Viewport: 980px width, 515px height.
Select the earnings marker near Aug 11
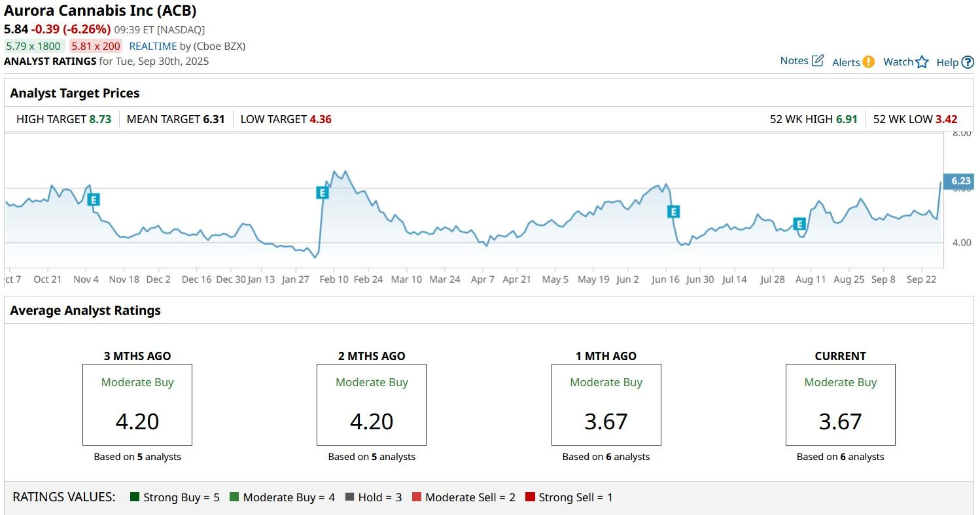(x=799, y=224)
